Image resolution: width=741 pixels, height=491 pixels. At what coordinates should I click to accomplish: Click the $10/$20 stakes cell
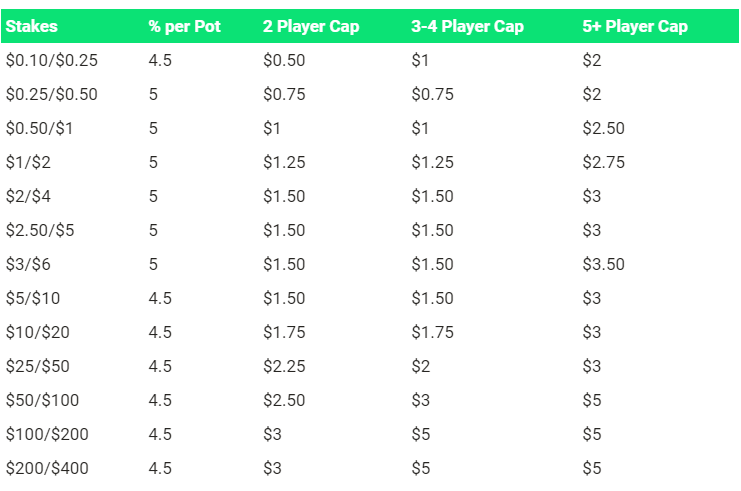pyautogui.click(x=38, y=333)
